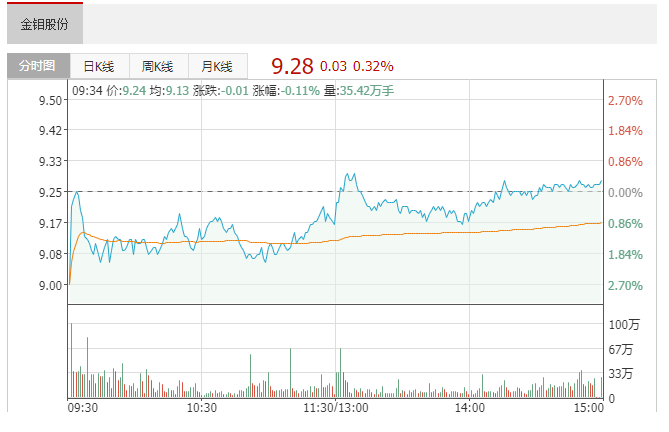Click the 0.00% percent axis label
This screenshot has height=432, width=669.
pos(624,192)
